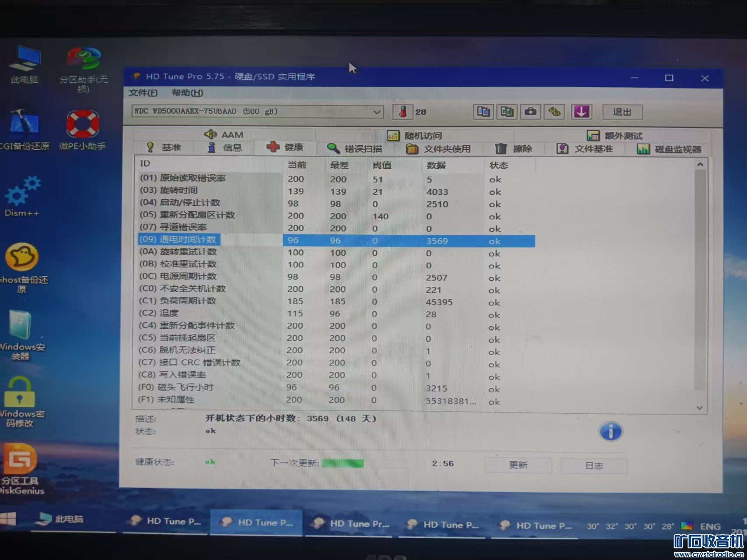Open CGI备份还原 desktop icon

(24, 130)
